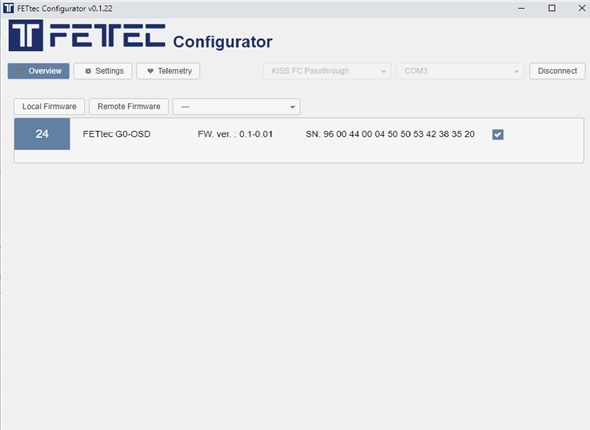
Task: Maximize the Configurator window
Action: tap(552, 8)
